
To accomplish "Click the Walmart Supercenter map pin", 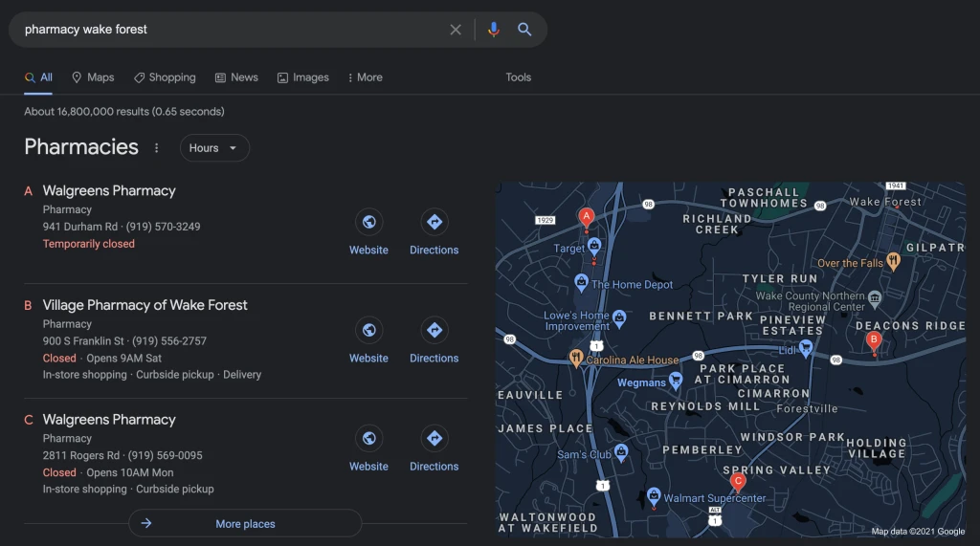I will pyautogui.click(x=653, y=496).
